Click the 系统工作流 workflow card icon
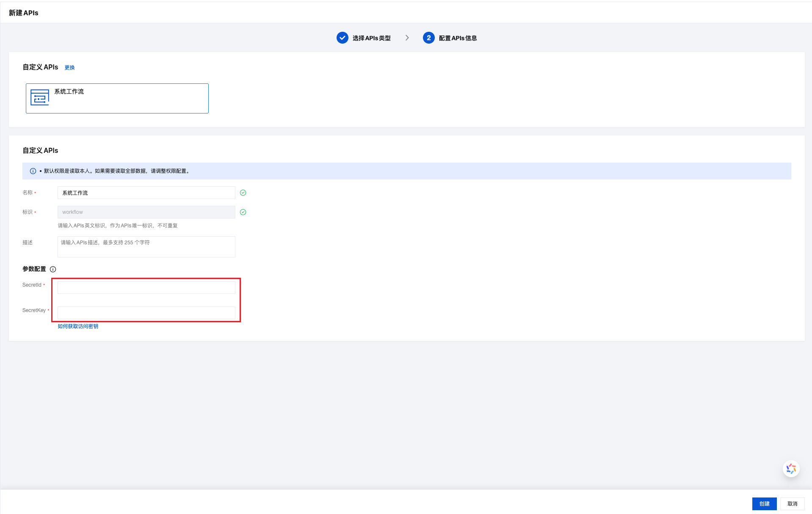 coord(40,98)
